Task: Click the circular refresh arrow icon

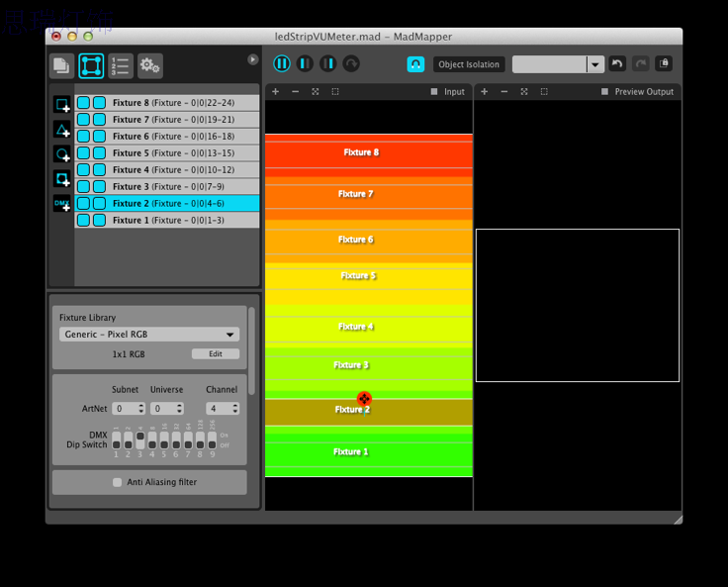Action: tap(351, 63)
